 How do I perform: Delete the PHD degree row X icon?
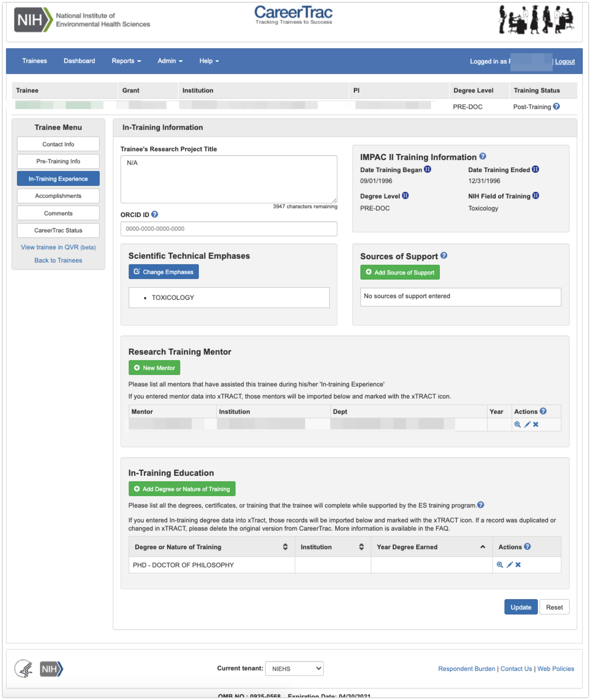coord(518,565)
